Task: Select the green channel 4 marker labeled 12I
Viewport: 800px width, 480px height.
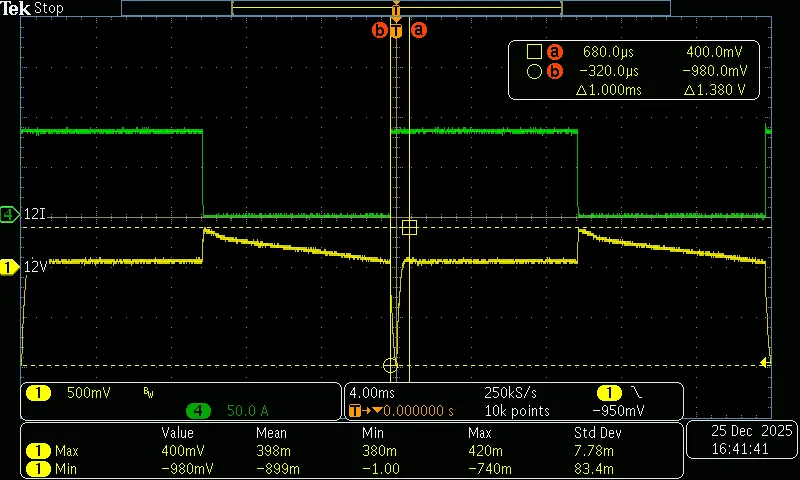Action: tap(10, 214)
